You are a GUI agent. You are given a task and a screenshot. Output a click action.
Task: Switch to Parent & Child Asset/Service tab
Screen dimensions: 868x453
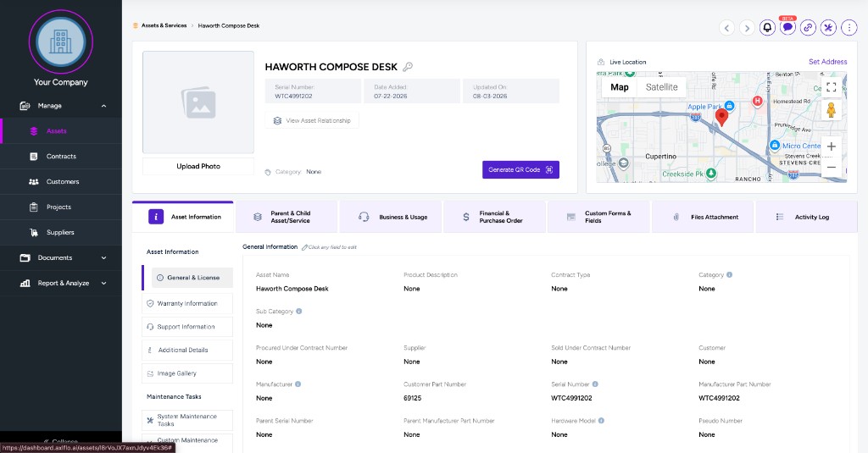click(x=287, y=217)
